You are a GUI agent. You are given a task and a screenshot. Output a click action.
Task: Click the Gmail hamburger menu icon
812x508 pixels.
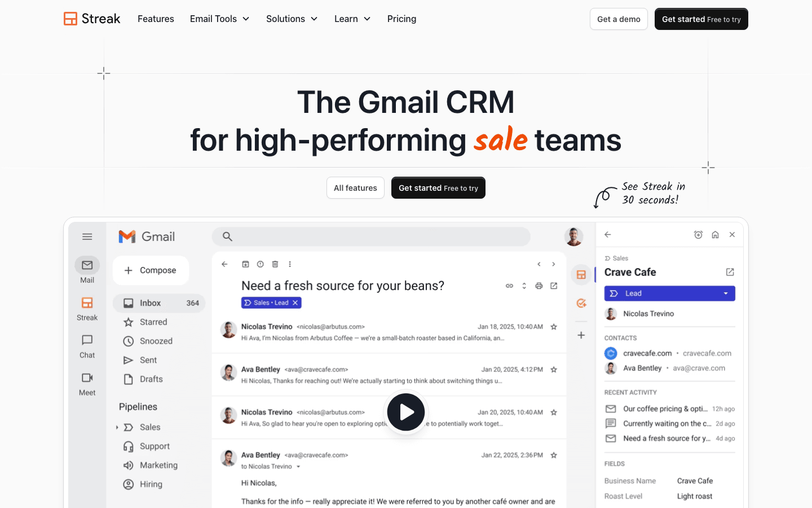coord(87,237)
